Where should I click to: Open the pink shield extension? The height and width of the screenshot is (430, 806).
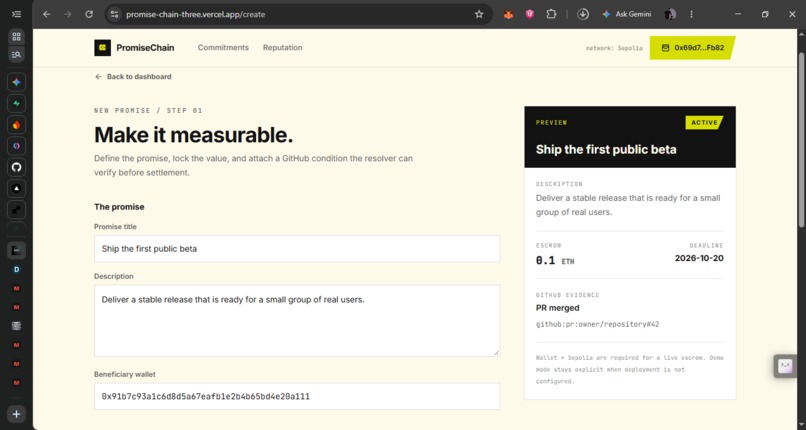pyautogui.click(x=529, y=14)
